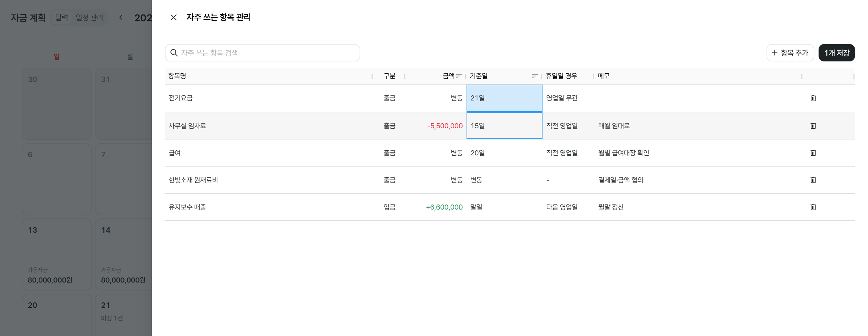Open the 금액 column sort icon

click(459, 76)
